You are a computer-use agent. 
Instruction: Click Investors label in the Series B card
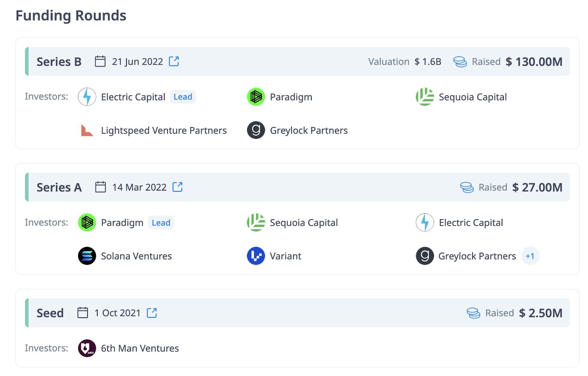pos(47,97)
